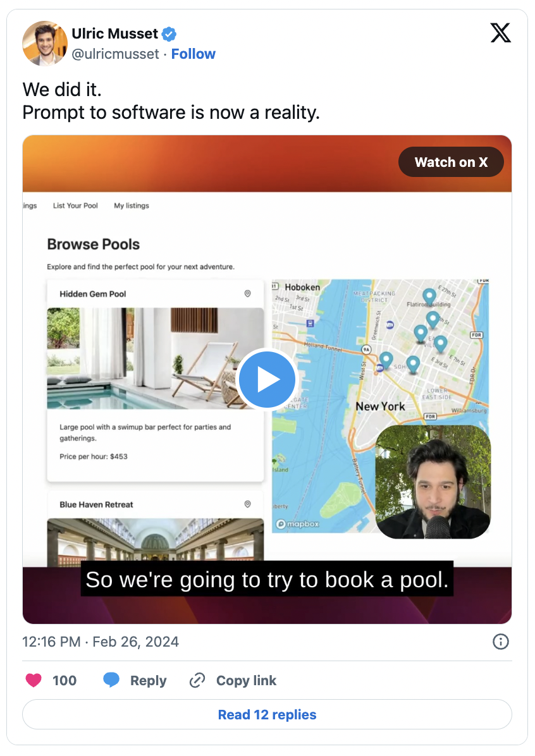
Task: Click the reply speech bubble icon
Action: tap(111, 680)
